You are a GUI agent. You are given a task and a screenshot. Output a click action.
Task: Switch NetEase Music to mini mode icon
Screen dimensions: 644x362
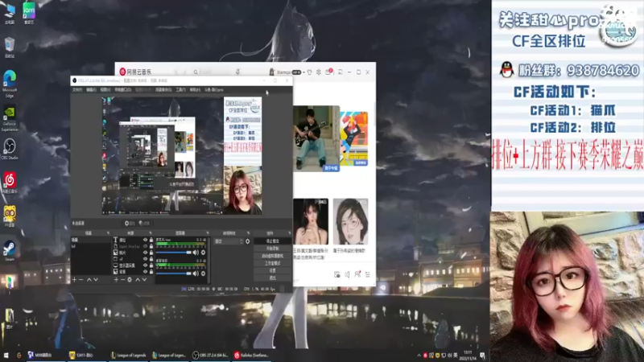point(340,72)
